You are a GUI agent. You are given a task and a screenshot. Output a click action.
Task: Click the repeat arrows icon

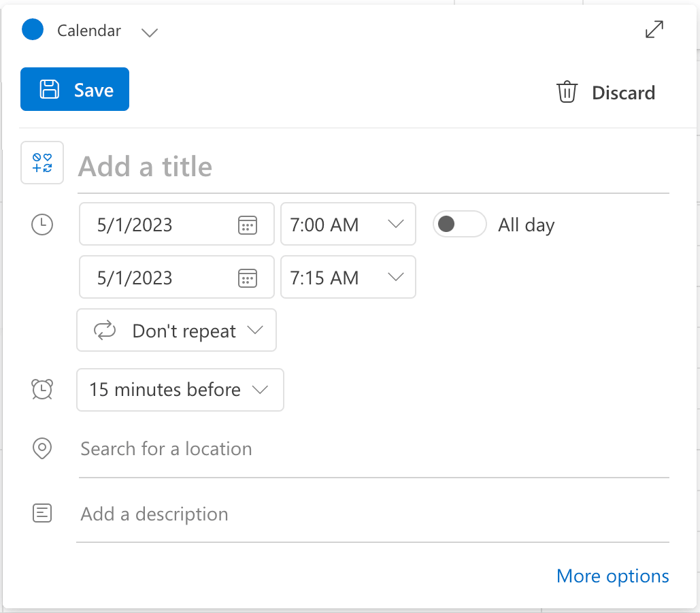pos(105,330)
